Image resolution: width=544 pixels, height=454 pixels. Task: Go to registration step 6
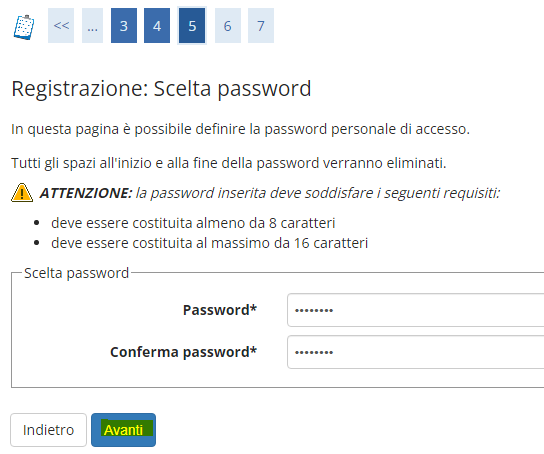(228, 26)
